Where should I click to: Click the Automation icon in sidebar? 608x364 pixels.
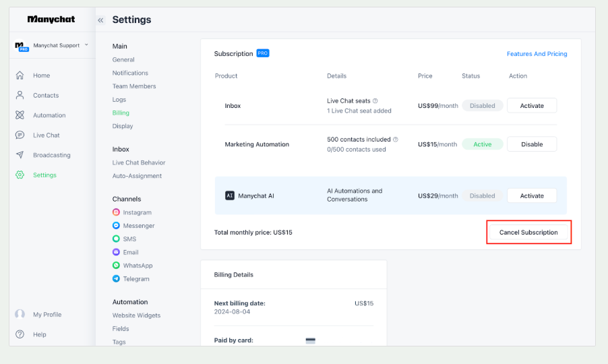tap(20, 115)
